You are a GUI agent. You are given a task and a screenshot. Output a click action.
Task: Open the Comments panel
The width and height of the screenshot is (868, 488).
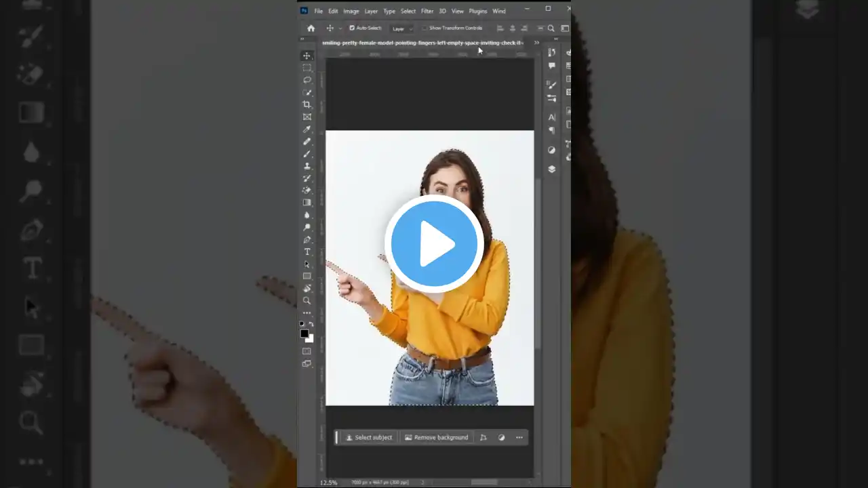[x=551, y=66]
